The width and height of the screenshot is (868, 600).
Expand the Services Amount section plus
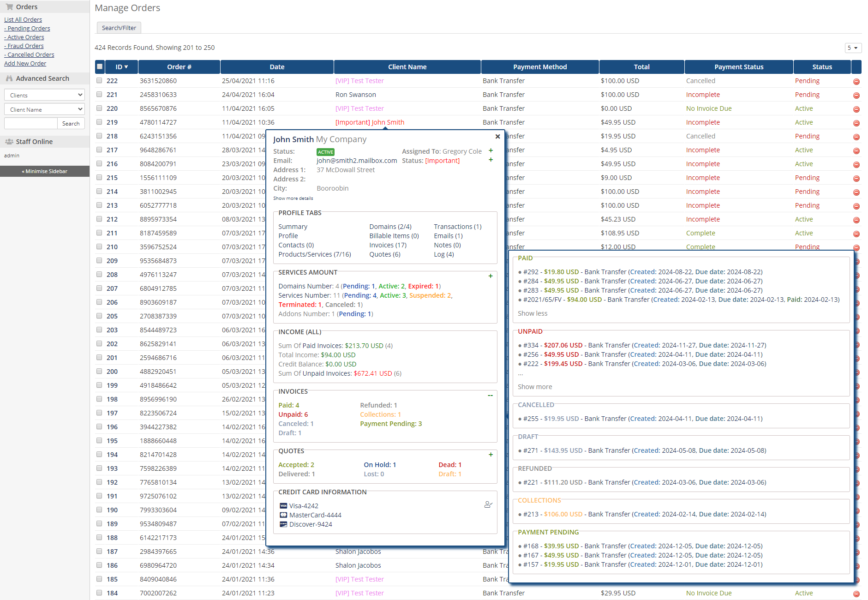[491, 276]
